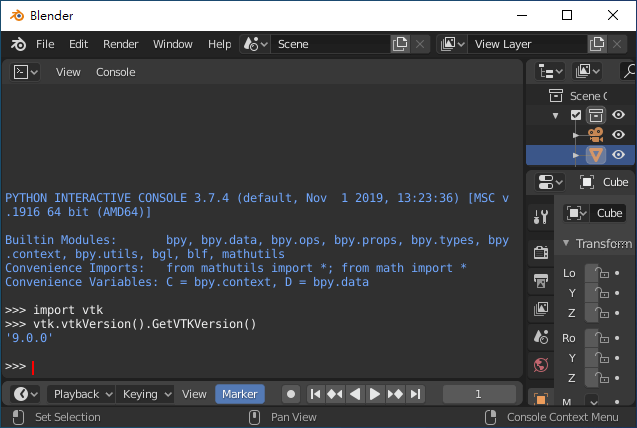Open the File menu
Image resolution: width=637 pixels, height=428 pixels.
coord(45,44)
